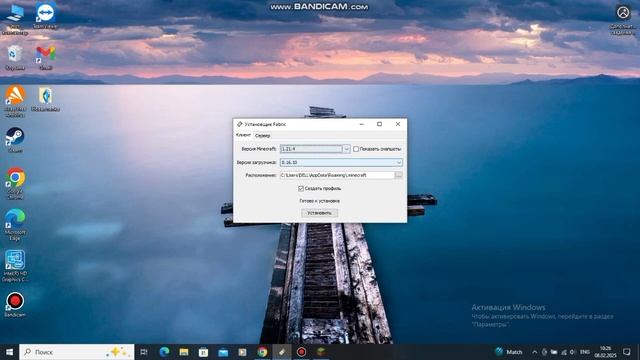The width and height of the screenshot is (640, 360).
Task: Click the Поиск taskbar search box
Action: pyautogui.click(x=77, y=352)
